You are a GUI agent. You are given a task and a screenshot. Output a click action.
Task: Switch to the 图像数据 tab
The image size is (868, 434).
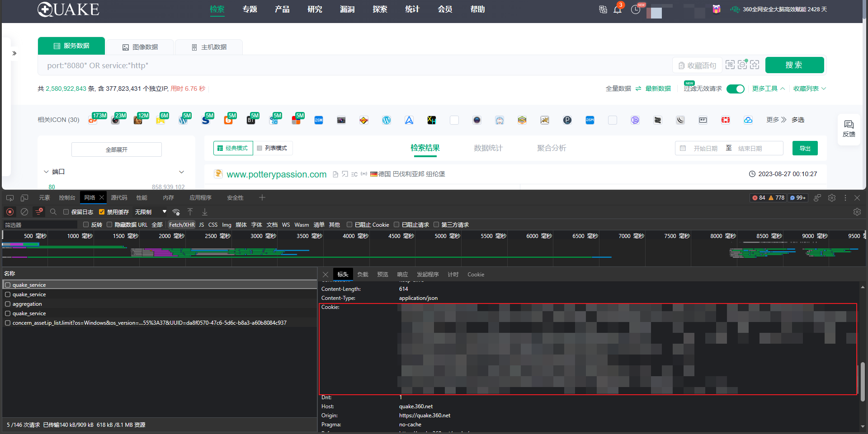coord(140,47)
